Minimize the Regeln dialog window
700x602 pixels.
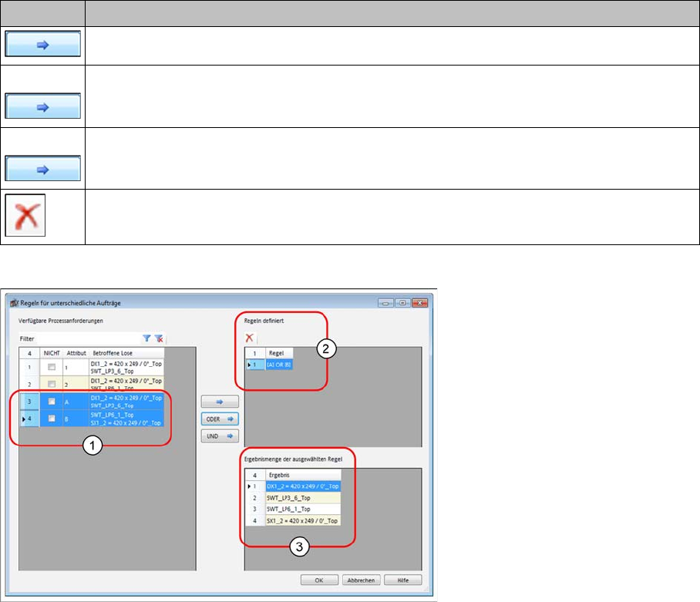(385, 303)
